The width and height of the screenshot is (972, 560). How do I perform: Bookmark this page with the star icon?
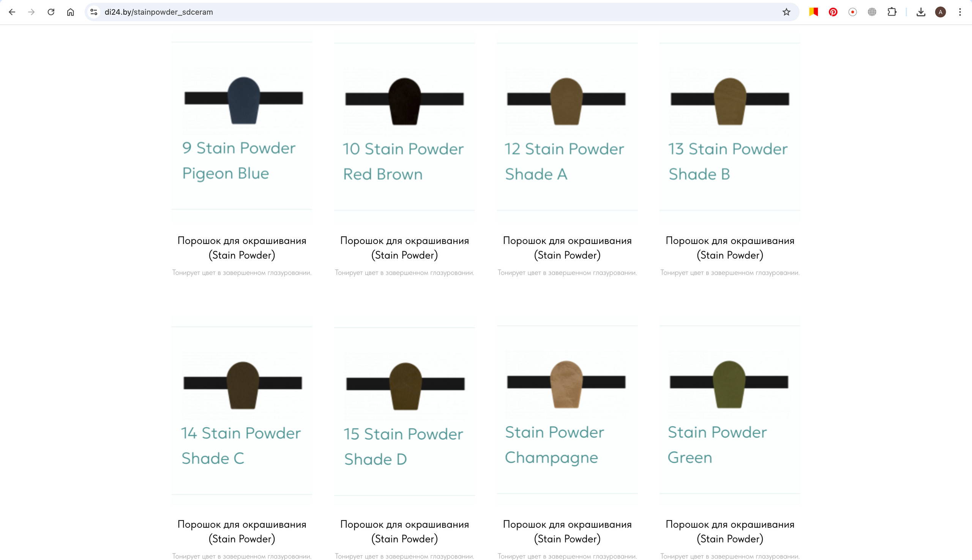tap(786, 12)
